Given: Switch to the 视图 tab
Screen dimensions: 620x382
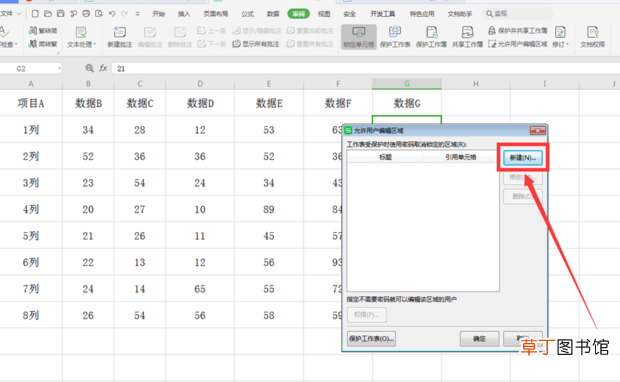Looking at the screenshot, I should click(x=324, y=14).
